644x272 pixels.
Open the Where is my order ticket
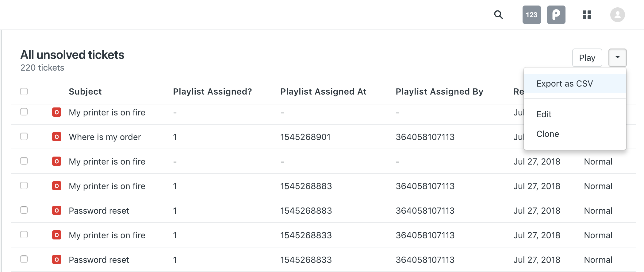tap(105, 137)
